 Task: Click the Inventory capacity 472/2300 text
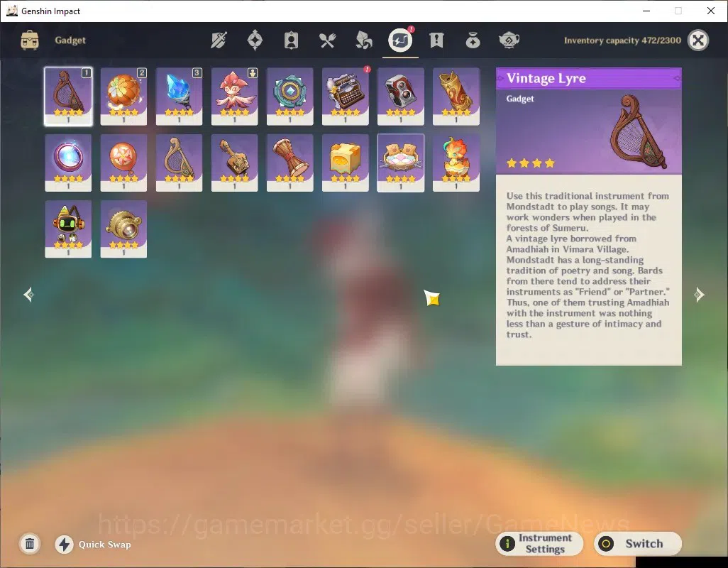tap(622, 40)
